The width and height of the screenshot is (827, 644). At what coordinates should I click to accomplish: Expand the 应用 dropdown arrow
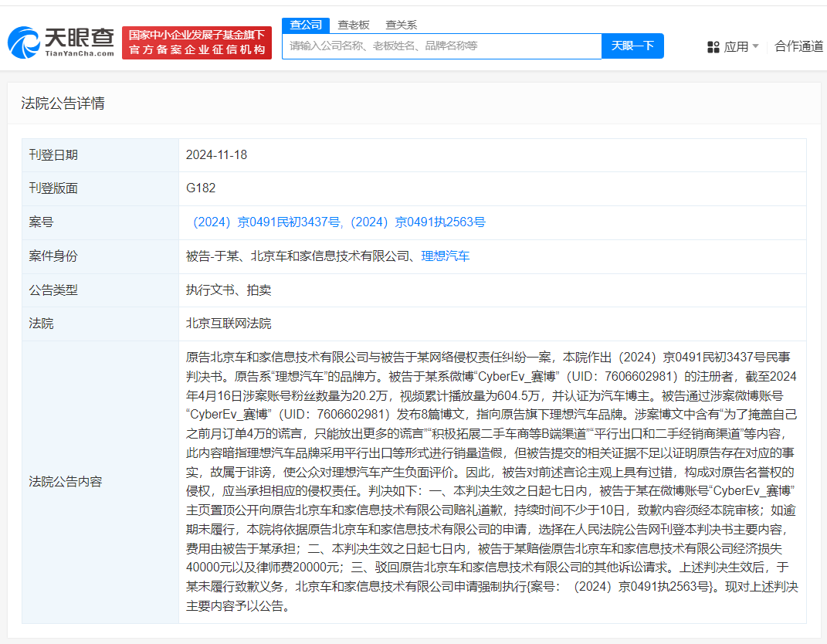[755, 46]
